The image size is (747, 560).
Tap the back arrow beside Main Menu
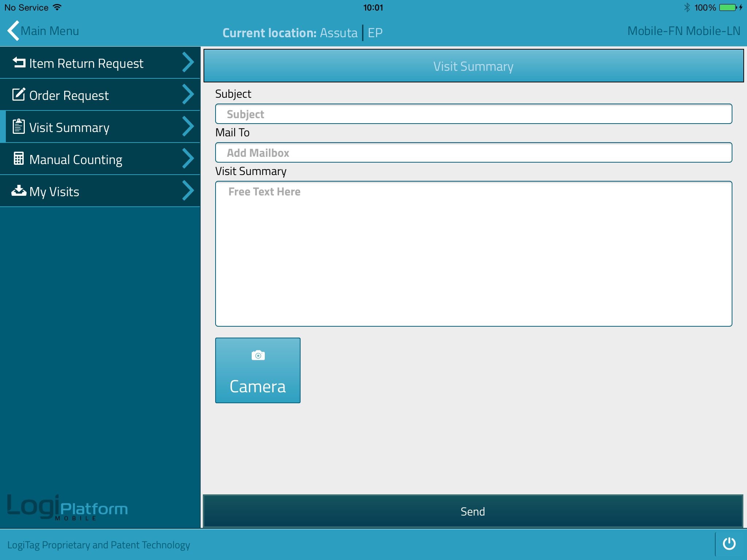[x=13, y=31]
